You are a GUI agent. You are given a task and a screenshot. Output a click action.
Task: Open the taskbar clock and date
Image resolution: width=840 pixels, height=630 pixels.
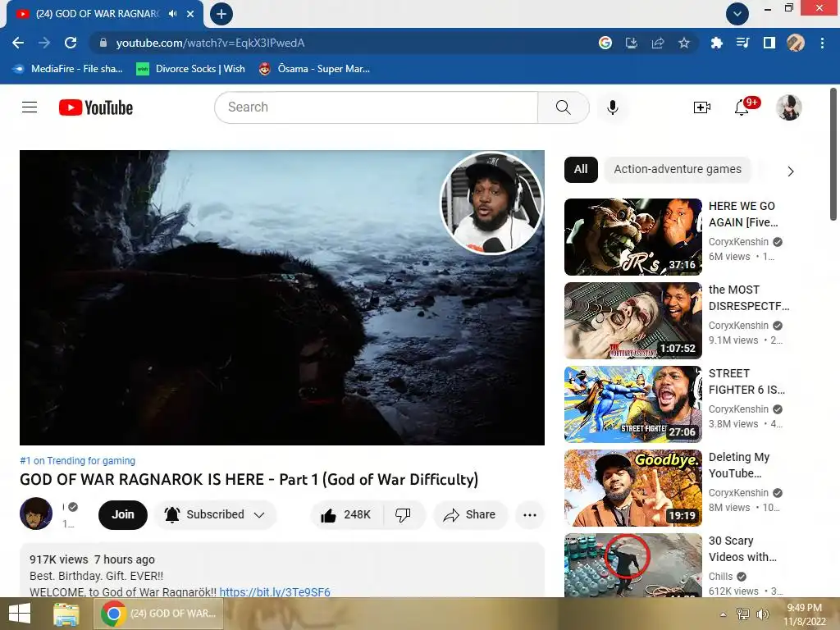coord(804,614)
